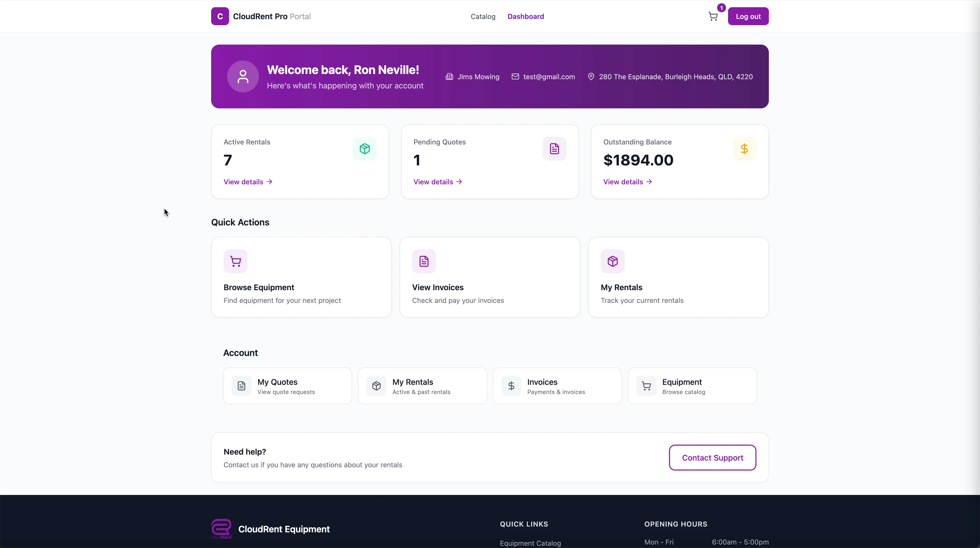Select the Dashboard nav item
This screenshot has height=548, width=980.
pyautogui.click(x=525, y=16)
